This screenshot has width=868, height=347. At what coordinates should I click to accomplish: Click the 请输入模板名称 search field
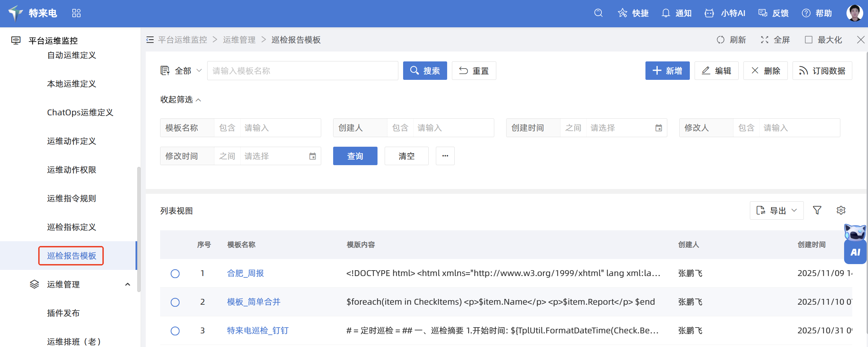(x=302, y=71)
